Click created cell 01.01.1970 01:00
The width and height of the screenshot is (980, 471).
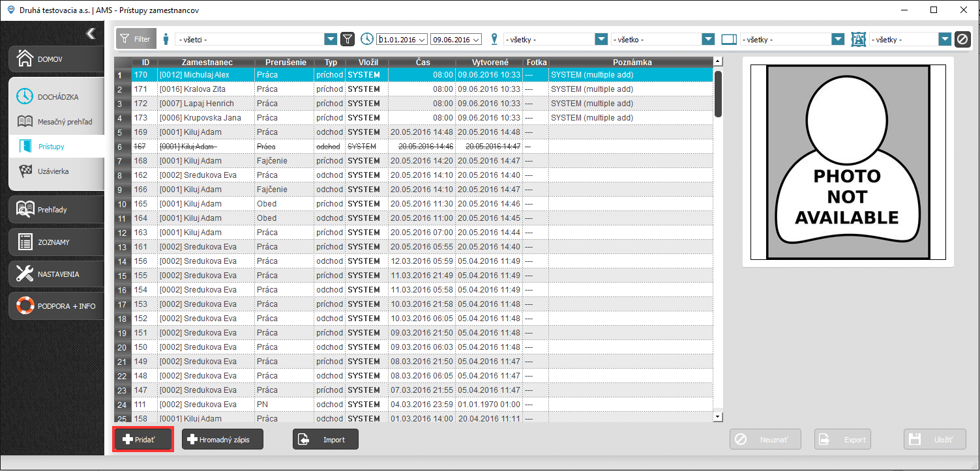[490, 405]
